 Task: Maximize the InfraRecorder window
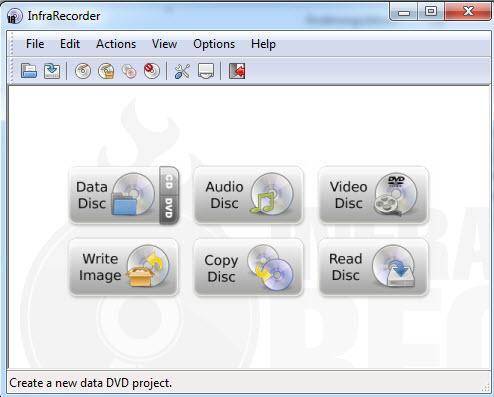[431, 12]
